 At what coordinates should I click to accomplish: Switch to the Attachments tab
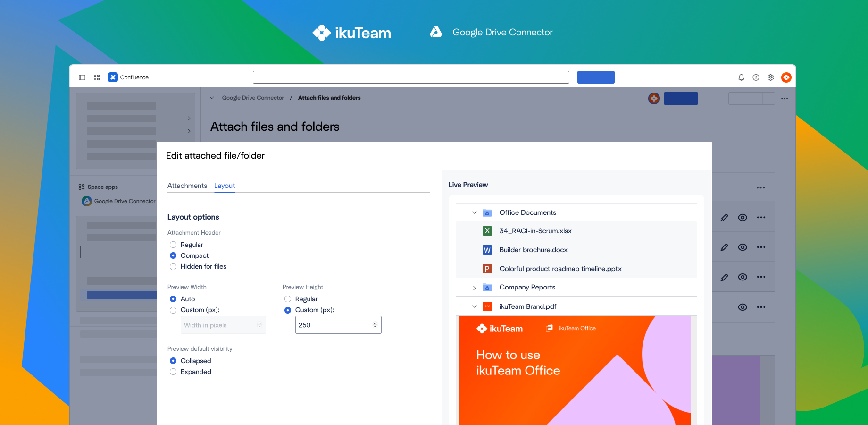[x=187, y=186]
